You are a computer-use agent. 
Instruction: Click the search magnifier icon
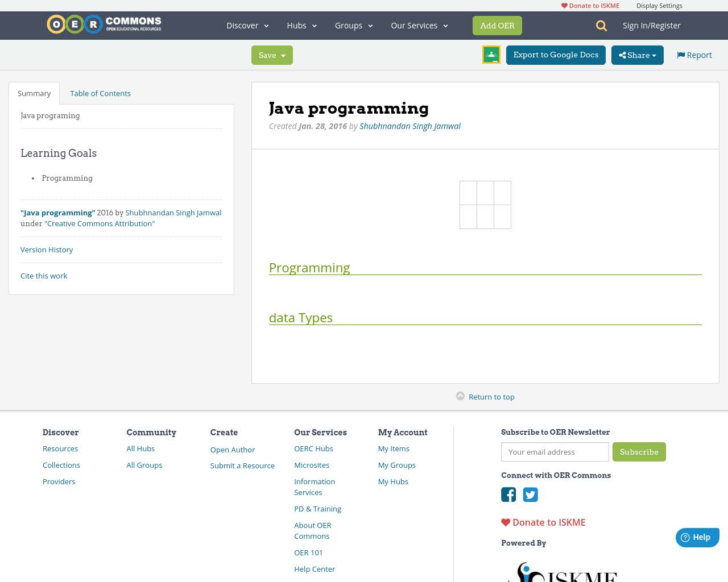point(601,26)
